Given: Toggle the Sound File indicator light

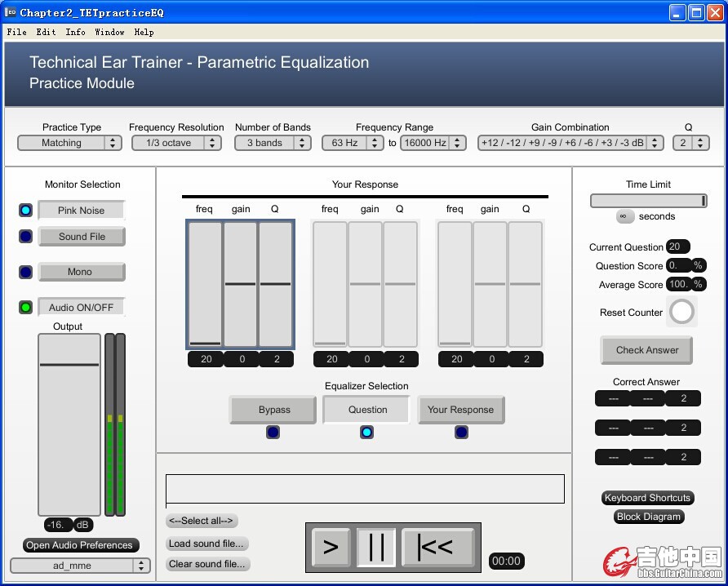Looking at the screenshot, I should [x=26, y=237].
